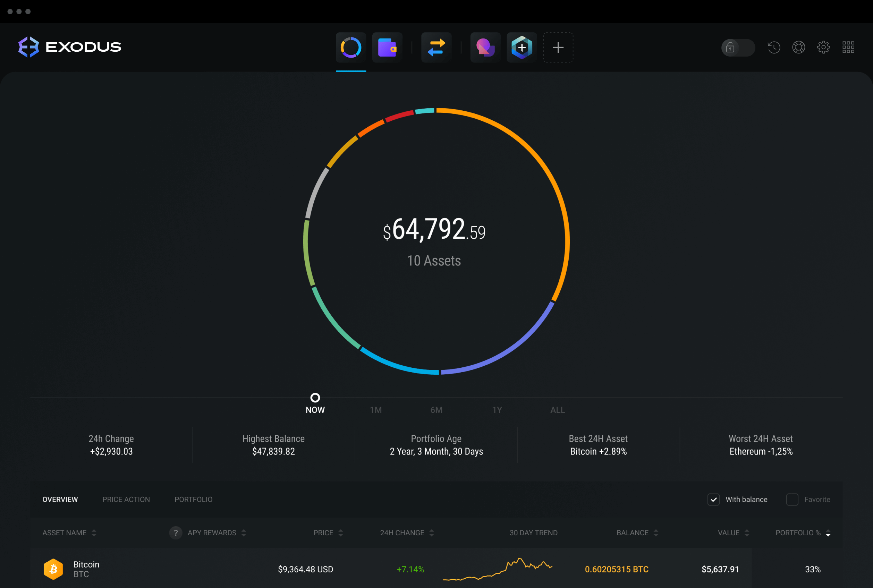Open the transaction history clock icon
Screen dimensions: 873x588
(774, 46)
